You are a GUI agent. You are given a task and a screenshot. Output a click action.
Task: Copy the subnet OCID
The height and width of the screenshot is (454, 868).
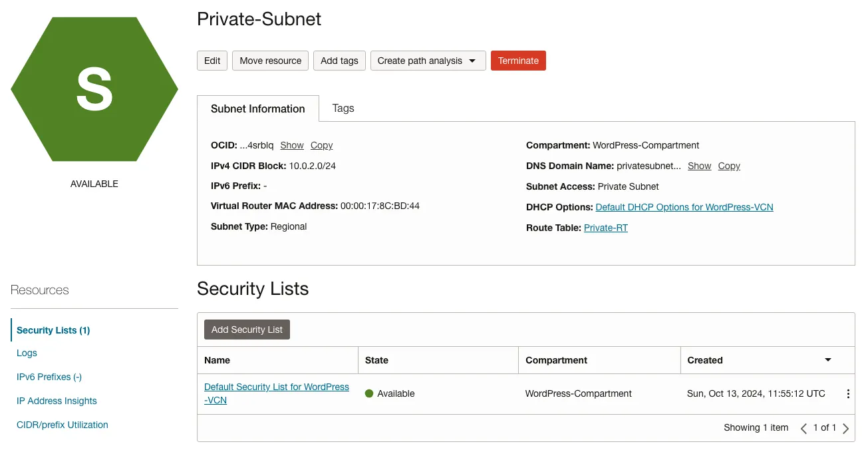click(x=322, y=146)
